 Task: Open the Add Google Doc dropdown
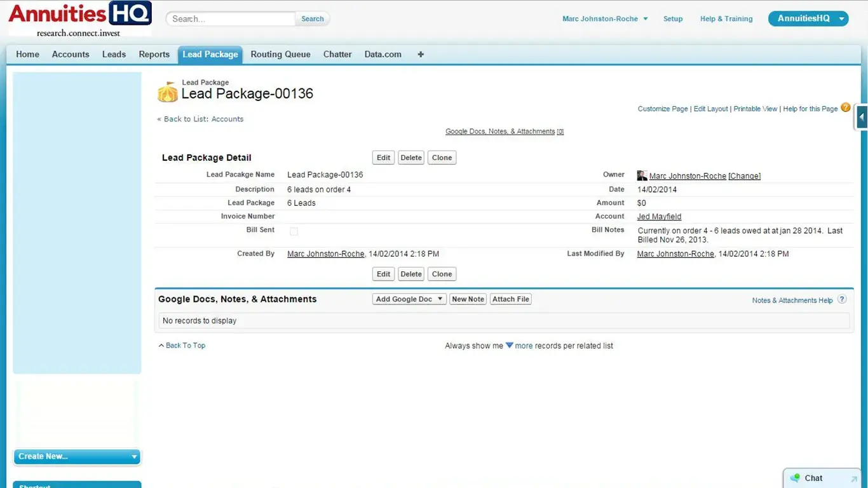409,299
